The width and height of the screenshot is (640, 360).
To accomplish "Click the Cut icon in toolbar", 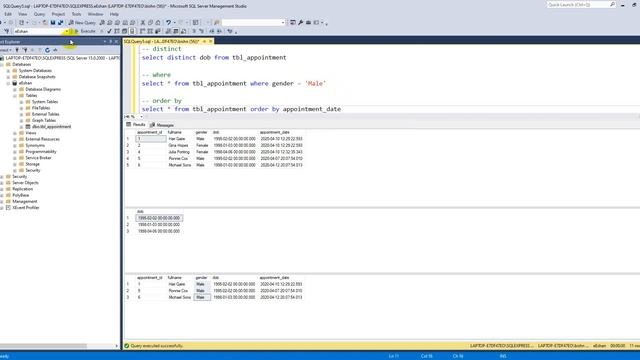I will 143,22.
